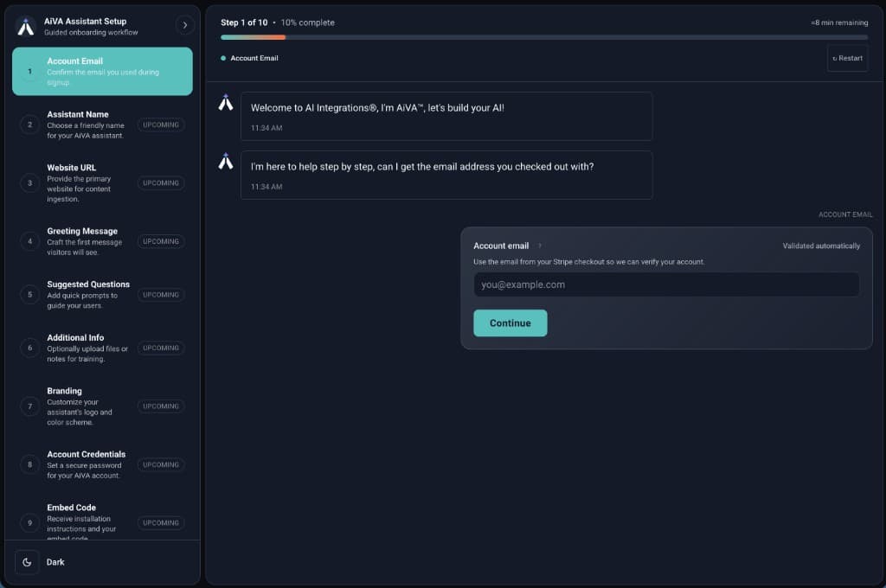Toggle Dark mode using the moon icon
Screen dimensions: 886x588
click(x=27, y=562)
